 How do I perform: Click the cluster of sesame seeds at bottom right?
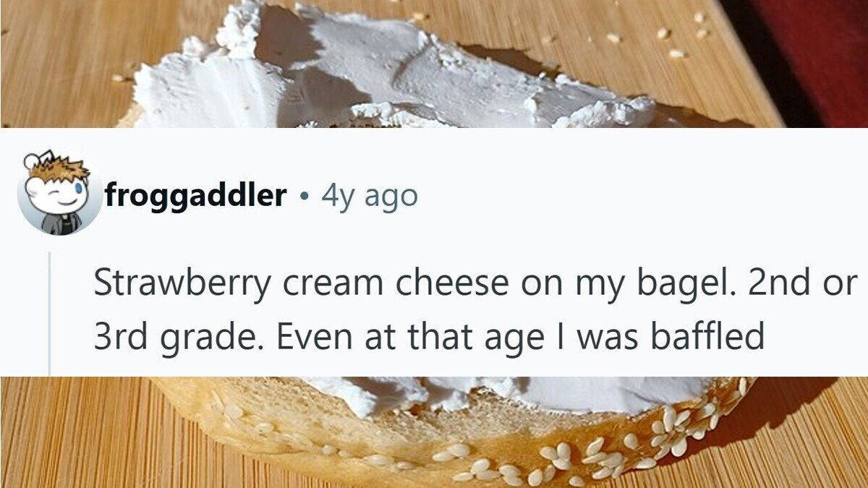(x=673, y=434)
